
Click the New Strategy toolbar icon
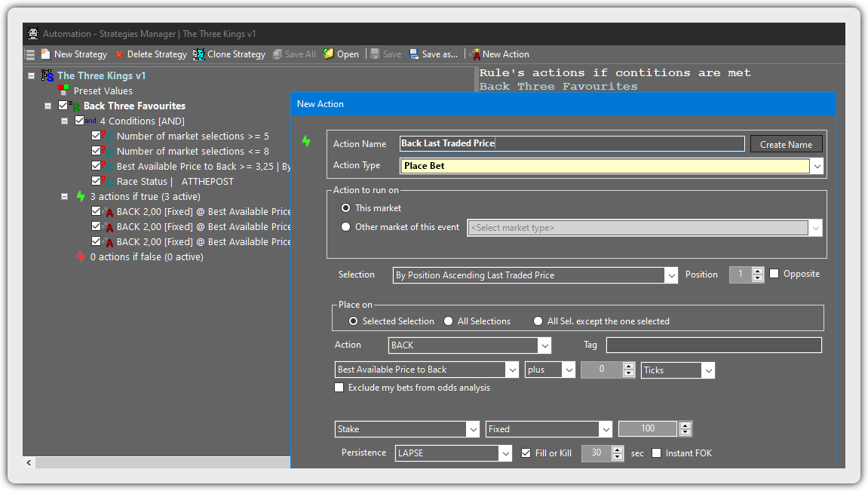pos(45,54)
